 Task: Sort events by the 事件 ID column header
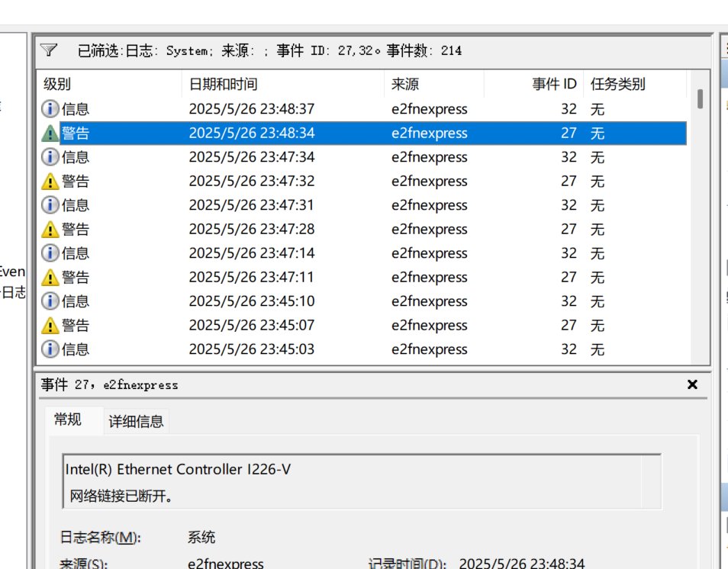pos(533,84)
